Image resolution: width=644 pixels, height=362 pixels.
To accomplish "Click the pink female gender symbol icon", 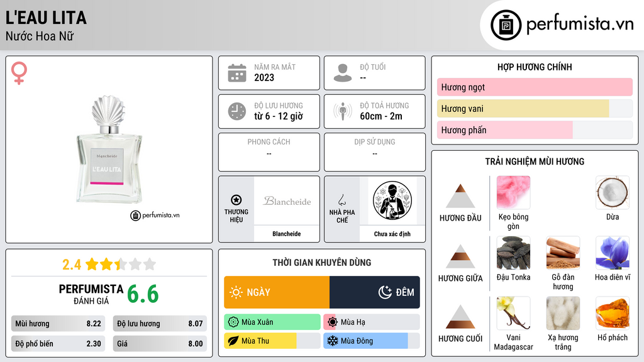I will (19, 73).
